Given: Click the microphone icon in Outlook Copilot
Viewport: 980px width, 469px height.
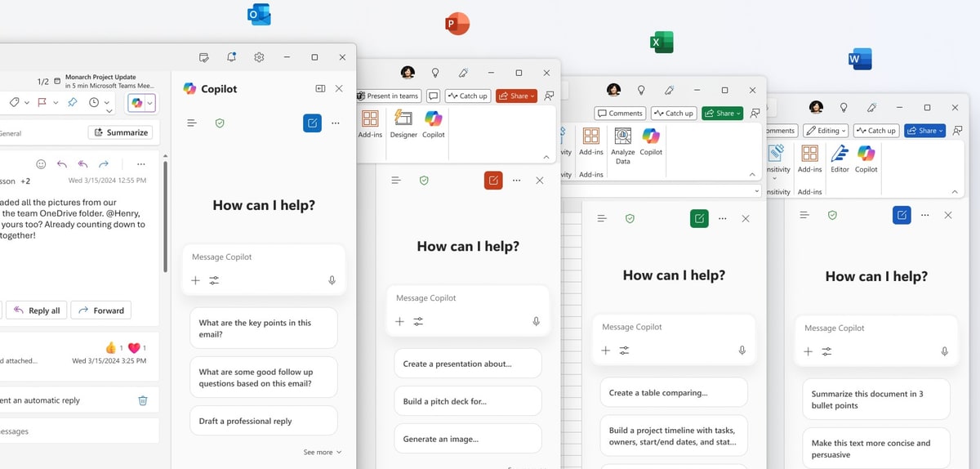Looking at the screenshot, I should coord(332,280).
